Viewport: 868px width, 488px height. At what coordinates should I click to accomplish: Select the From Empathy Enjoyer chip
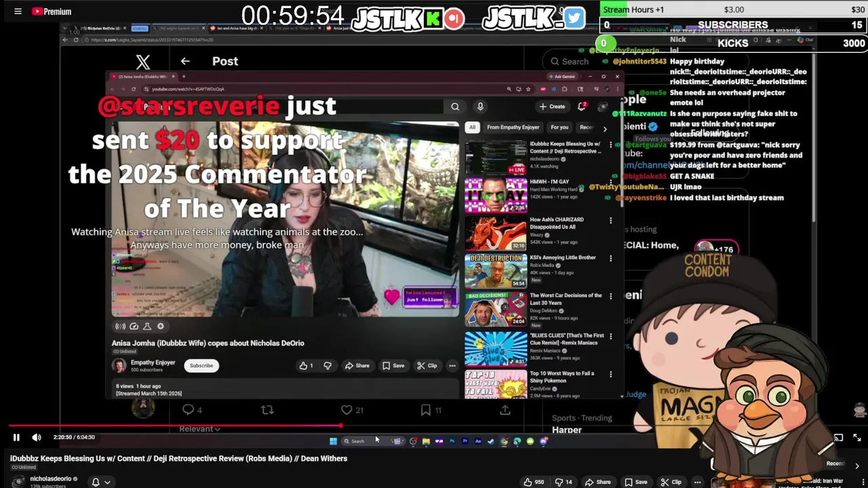tap(513, 127)
